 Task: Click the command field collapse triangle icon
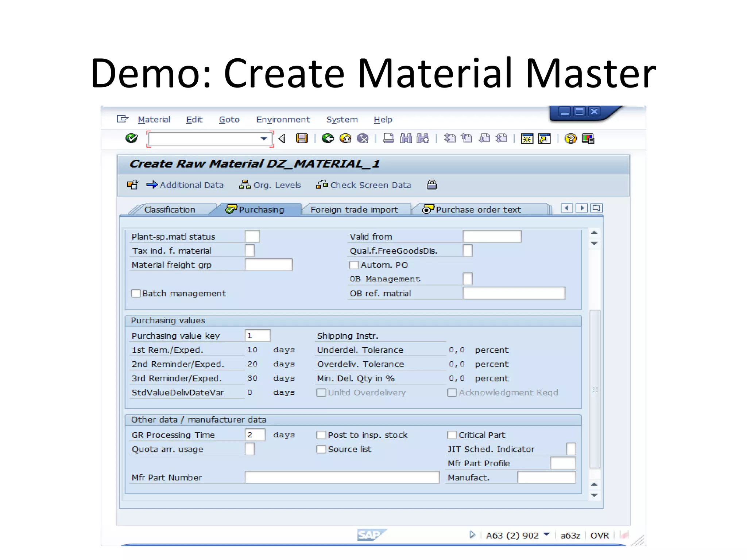[x=282, y=139]
